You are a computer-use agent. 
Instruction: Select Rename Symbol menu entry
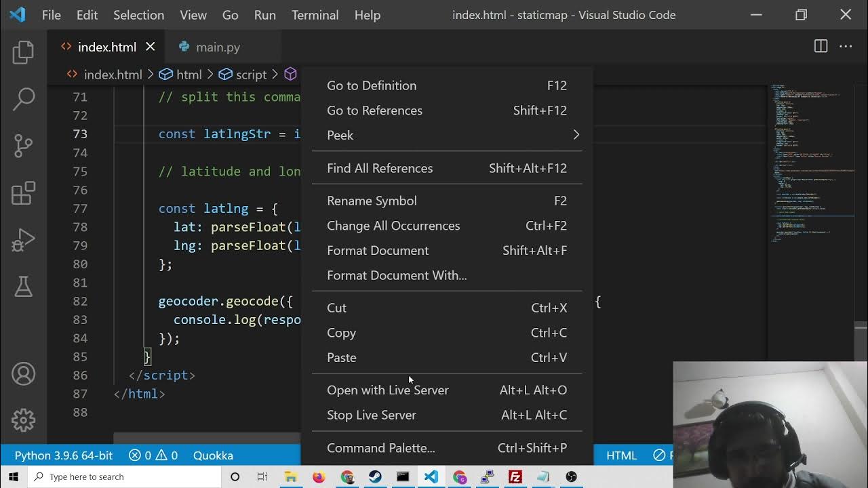pos(372,201)
